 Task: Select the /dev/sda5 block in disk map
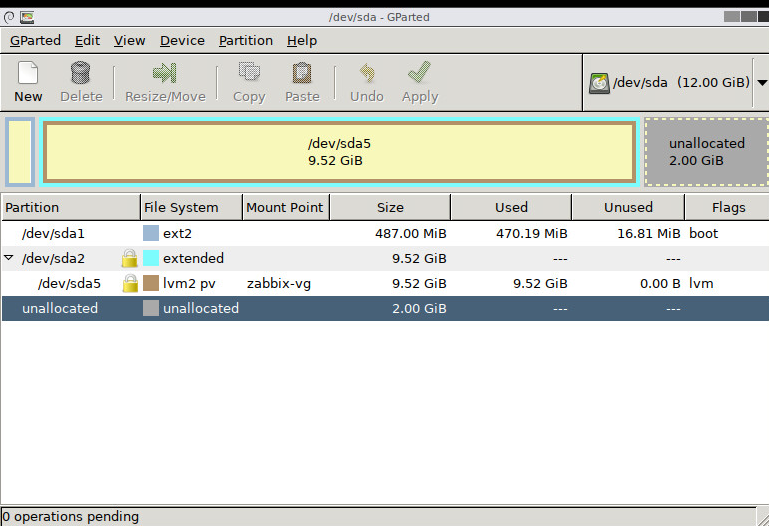(339, 152)
